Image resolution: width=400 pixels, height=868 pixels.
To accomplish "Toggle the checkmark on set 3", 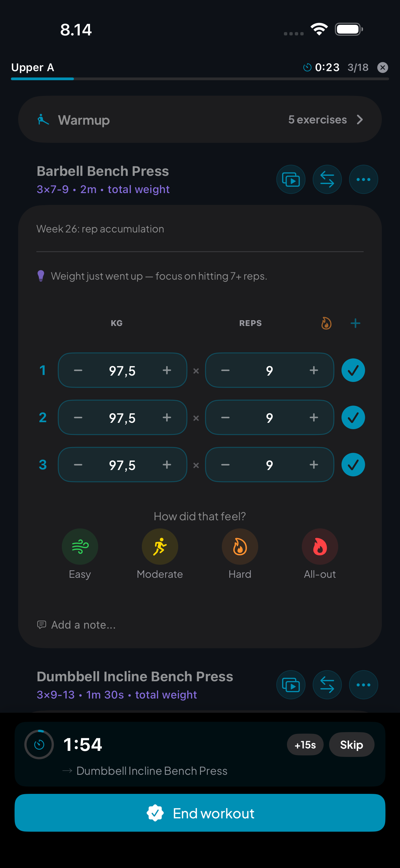I will tap(353, 464).
